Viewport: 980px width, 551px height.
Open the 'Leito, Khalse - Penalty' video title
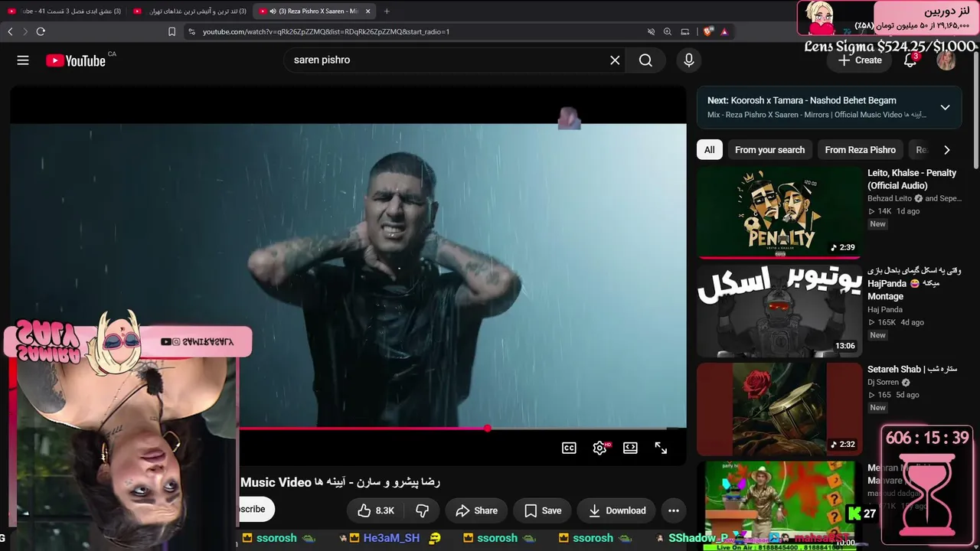[912, 179]
